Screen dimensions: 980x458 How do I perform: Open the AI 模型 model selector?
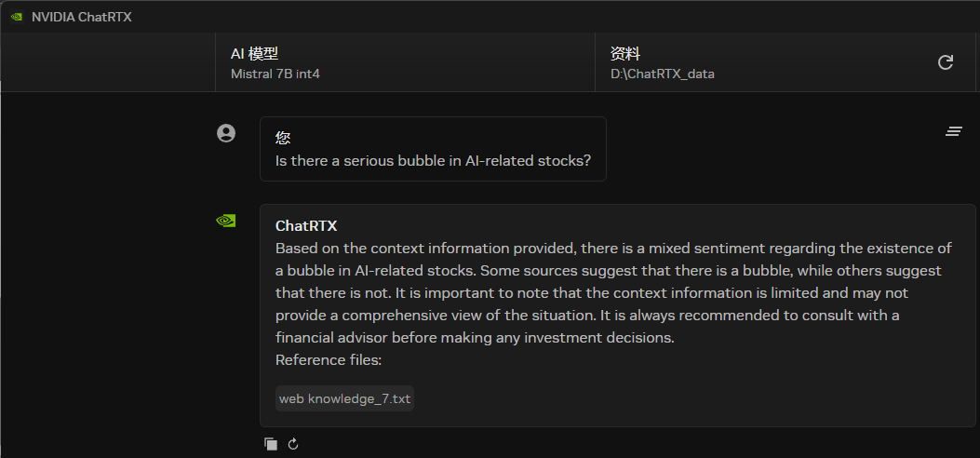405,62
